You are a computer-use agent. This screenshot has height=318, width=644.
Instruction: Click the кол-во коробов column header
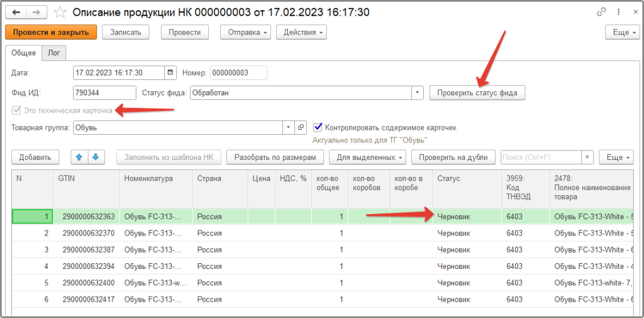click(x=369, y=188)
